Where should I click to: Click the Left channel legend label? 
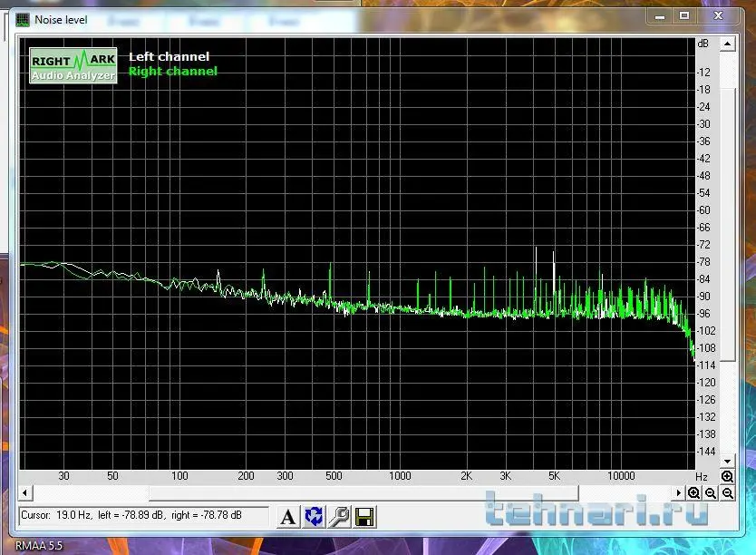point(169,56)
